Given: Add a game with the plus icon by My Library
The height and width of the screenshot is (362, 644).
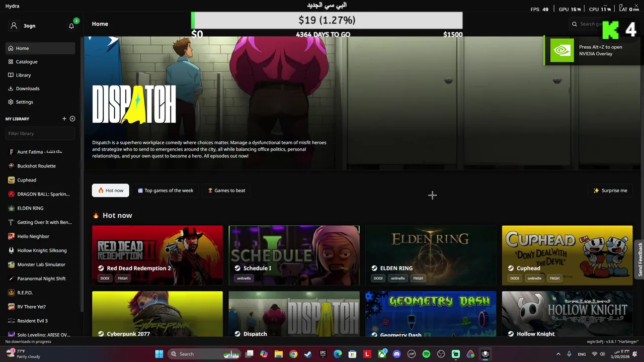Looking at the screenshot, I should click(x=64, y=119).
